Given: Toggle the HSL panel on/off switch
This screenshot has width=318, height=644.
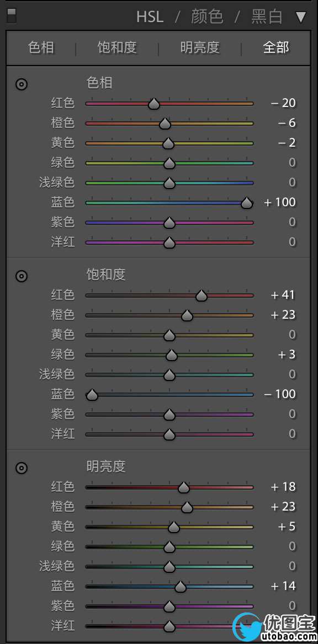Looking at the screenshot, I should (12, 16).
